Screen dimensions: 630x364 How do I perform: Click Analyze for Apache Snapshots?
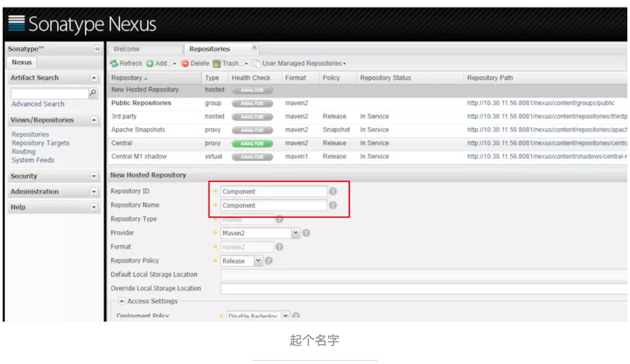pyautogui.click(x=252, y=130)
